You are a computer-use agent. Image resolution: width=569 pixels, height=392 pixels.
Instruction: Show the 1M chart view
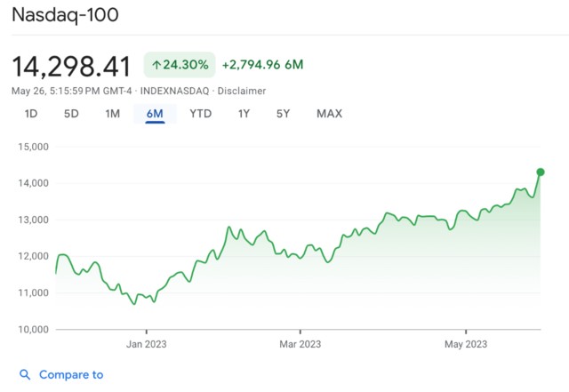click(112, 114)
